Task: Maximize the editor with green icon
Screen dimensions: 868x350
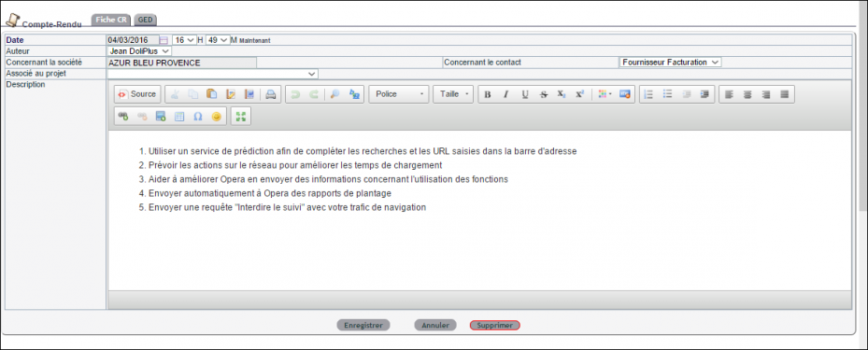Action: tap(240, 117)
